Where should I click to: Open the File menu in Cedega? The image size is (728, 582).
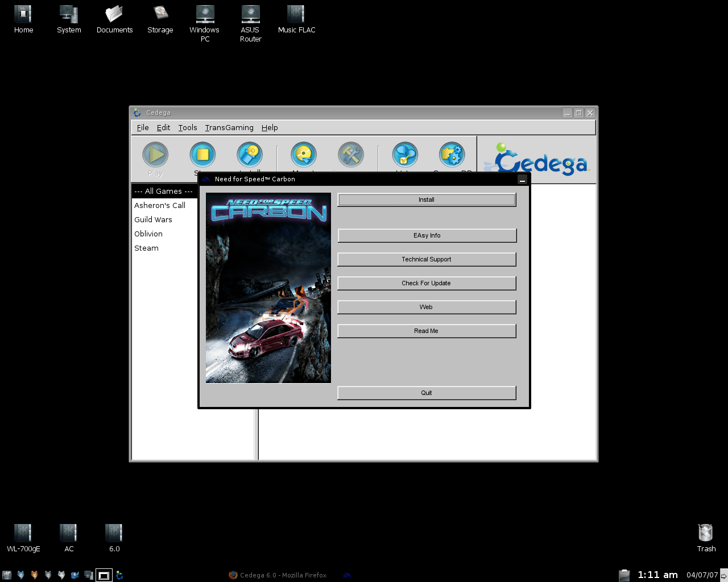point(143,128)
